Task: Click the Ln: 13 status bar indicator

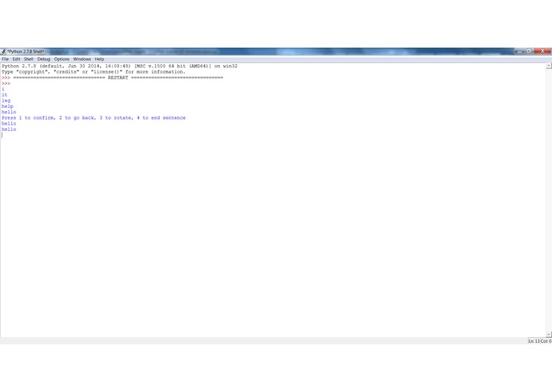Action: (x=534, y=341)
